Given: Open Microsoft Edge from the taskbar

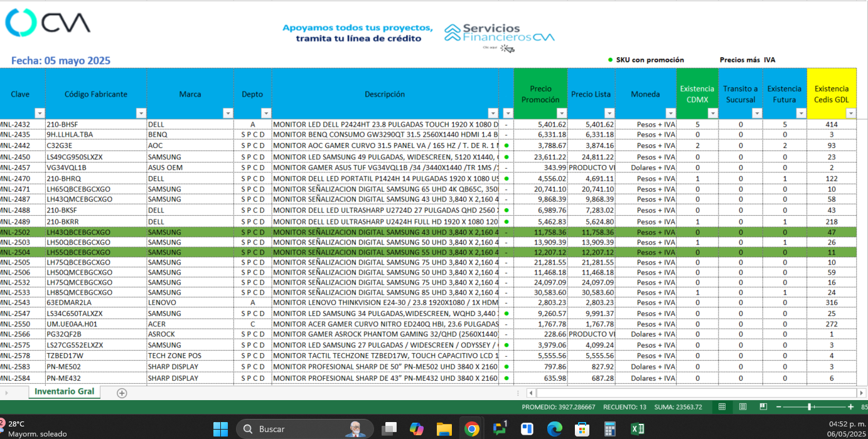Looking at the screenshot, I should tap(554, 429).
